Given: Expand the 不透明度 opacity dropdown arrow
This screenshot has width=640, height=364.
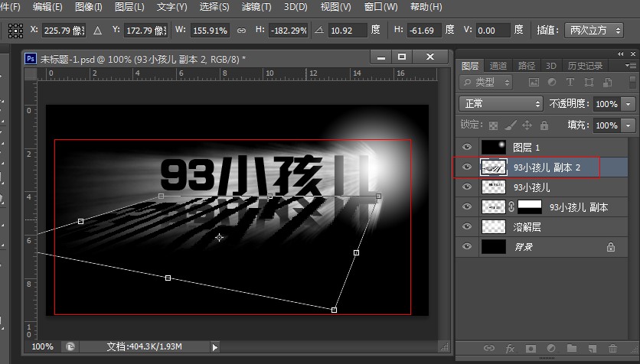Looking at the screenshot, I should [629, 104].
